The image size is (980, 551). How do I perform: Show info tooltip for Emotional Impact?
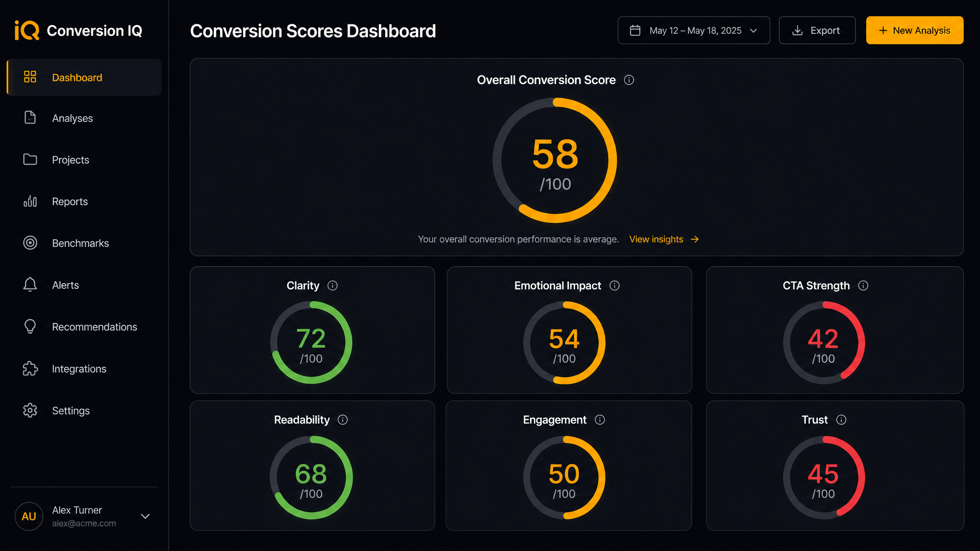tap(614, 286)
